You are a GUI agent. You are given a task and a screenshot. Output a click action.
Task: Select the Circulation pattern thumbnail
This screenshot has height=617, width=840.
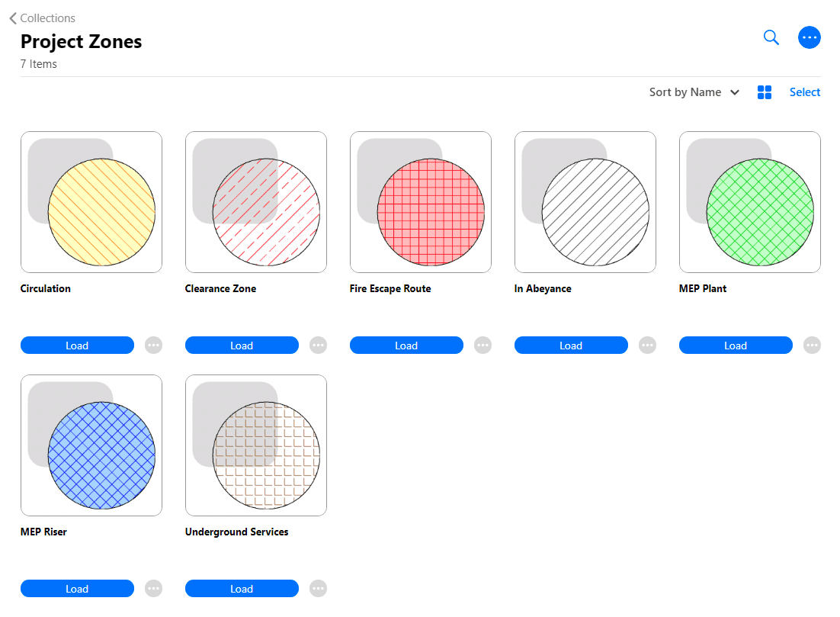(x=91, y=201)
